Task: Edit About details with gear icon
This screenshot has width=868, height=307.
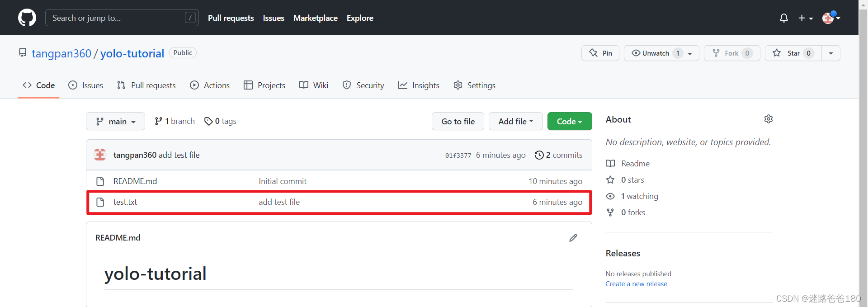Action: point(769,119)
